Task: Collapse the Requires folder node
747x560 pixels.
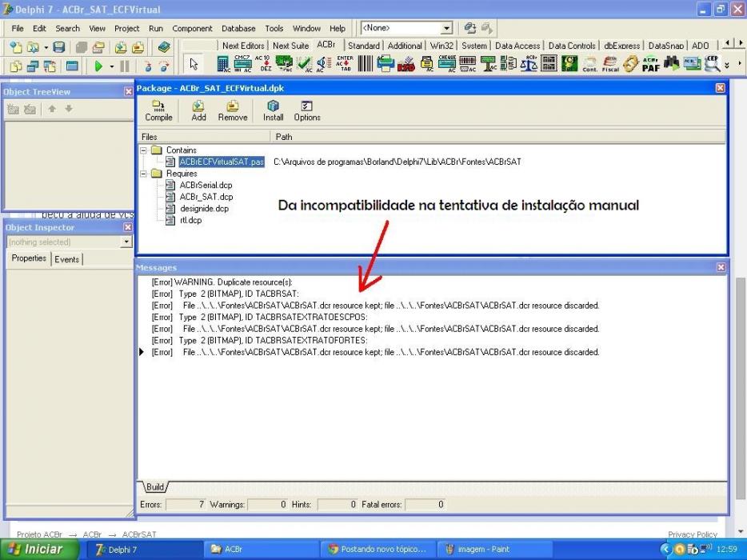Action: [x=143, y=174]
